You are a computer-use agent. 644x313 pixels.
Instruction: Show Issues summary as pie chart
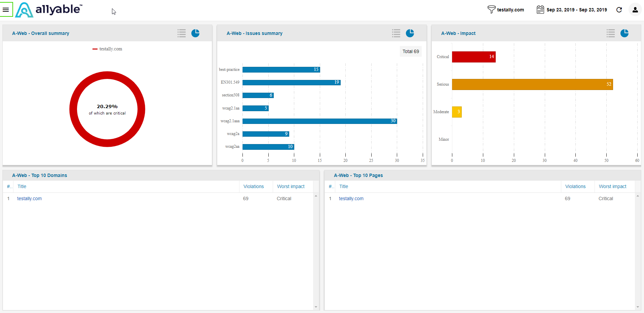(x=410, y=33)
